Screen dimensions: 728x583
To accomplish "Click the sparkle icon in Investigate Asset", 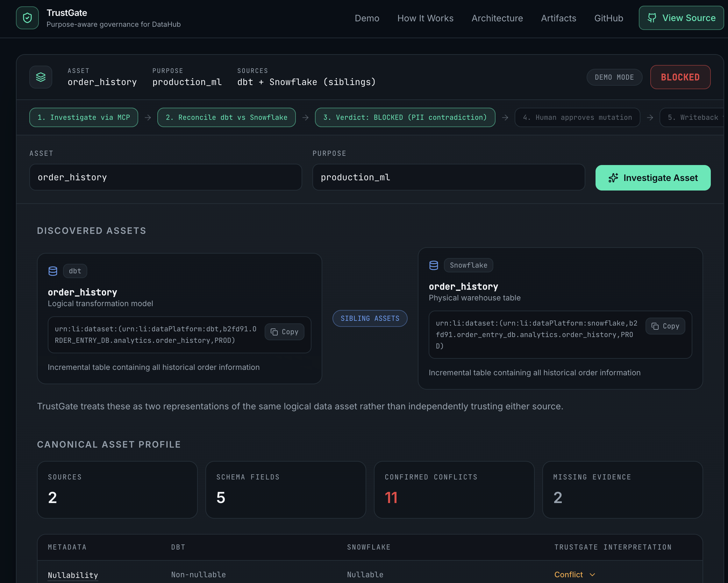I will coord(613,178).
